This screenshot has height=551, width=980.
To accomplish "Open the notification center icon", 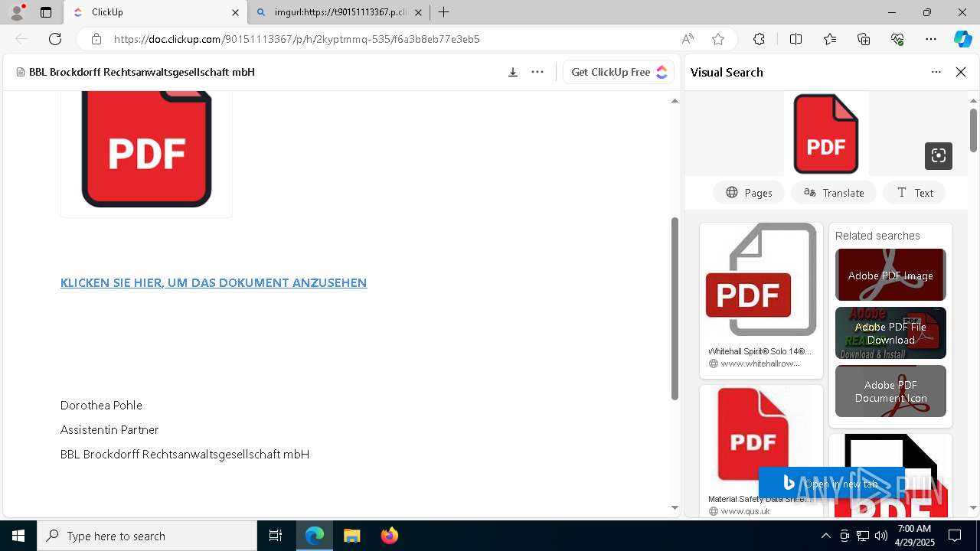I will [955, 536].
